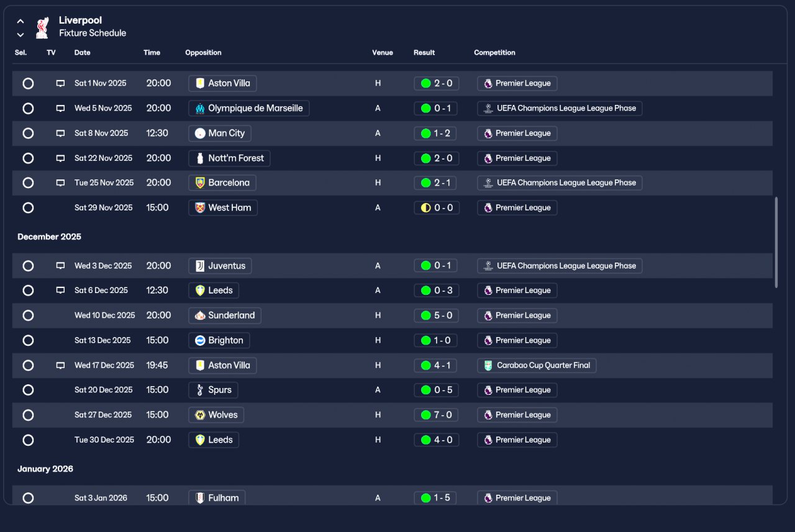Open the 5 - 0 result against Sunderland
Screen dimensions: 795x532
coord(437,315)
